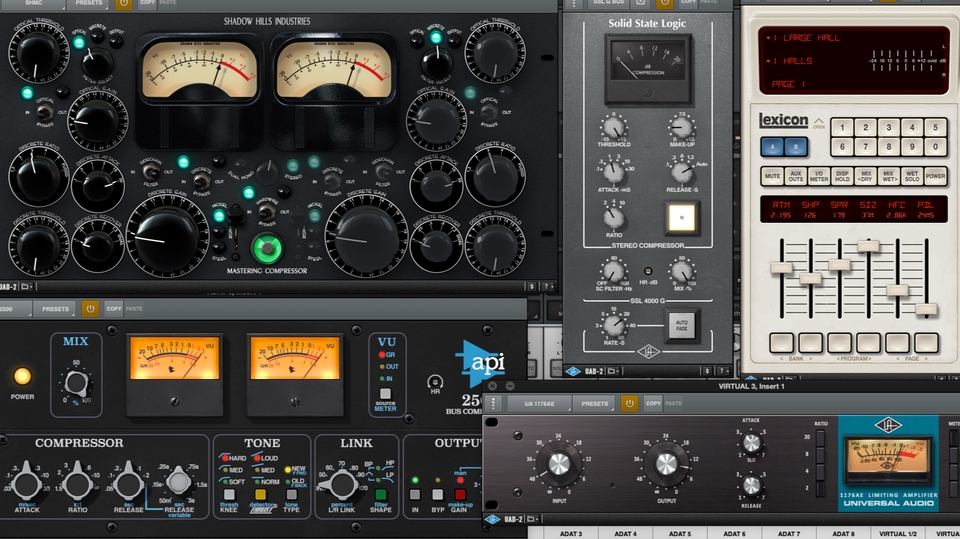960x539 pixels.
Task: Toggle the SSL AUTO FADE button
Action: pyautogui.click(x=681, y=325)
